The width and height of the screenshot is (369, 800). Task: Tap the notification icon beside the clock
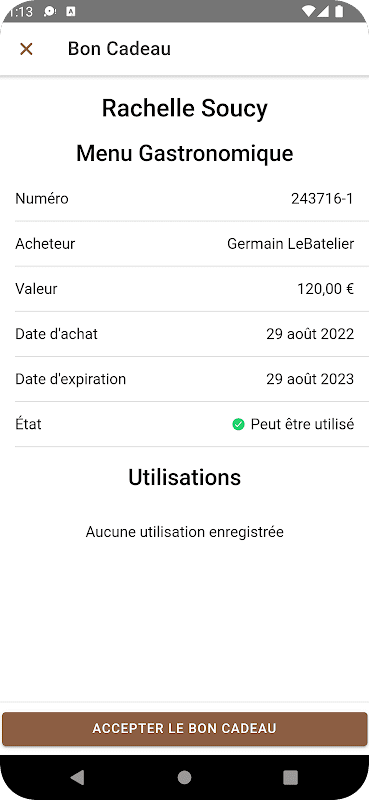click(50, 11)
